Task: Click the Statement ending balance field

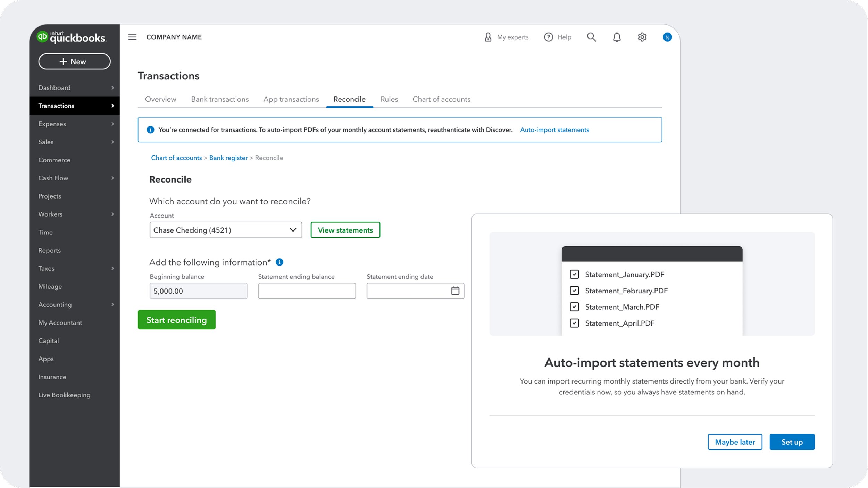Action: coord(307,291)
